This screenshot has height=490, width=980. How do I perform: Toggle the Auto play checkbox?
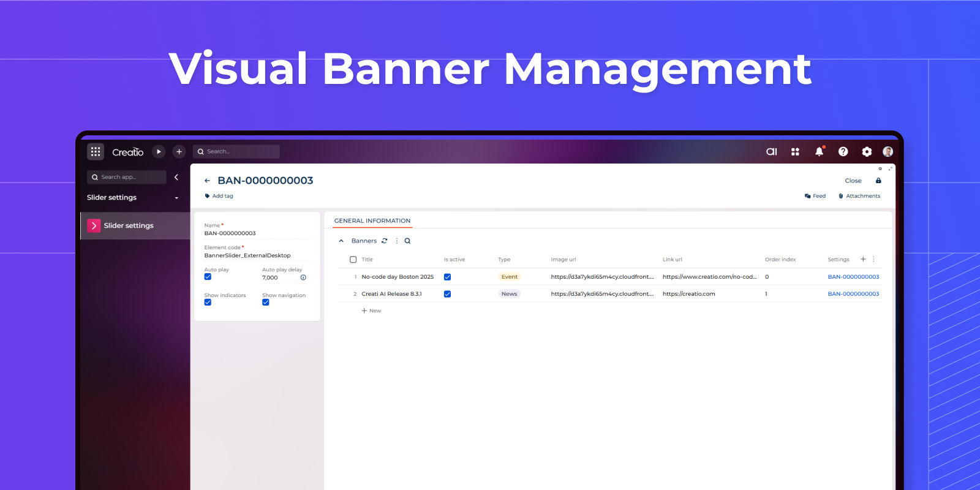pyautogui.click(x=208, y=277)
